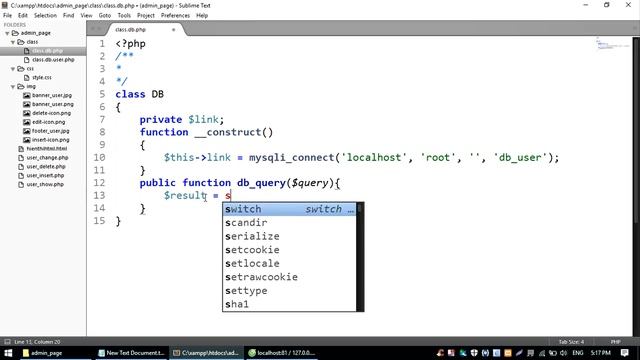Open Tab Size setting in status bar

click(571, 342)
